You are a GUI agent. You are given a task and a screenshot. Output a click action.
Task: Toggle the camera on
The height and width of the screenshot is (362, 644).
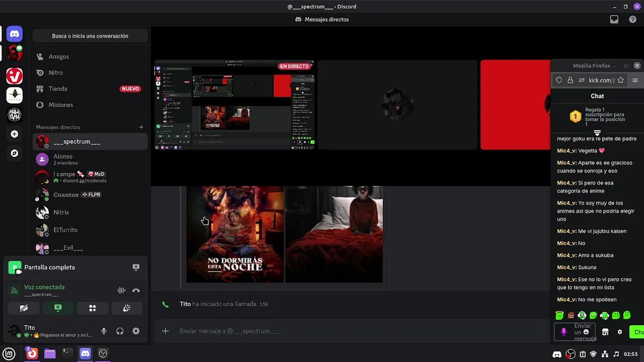click(x=24, y=308)
